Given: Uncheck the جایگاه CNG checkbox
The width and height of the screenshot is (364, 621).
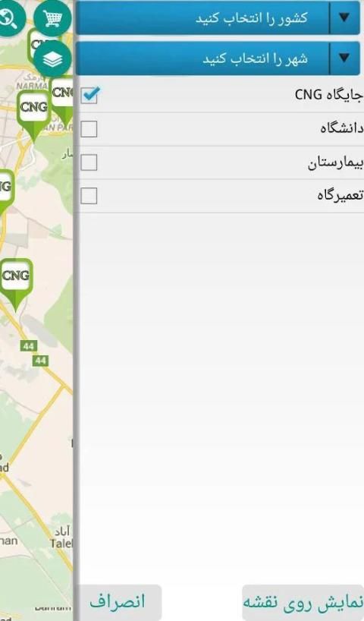Looking at the screenshot, I should (x=89, y=95).
